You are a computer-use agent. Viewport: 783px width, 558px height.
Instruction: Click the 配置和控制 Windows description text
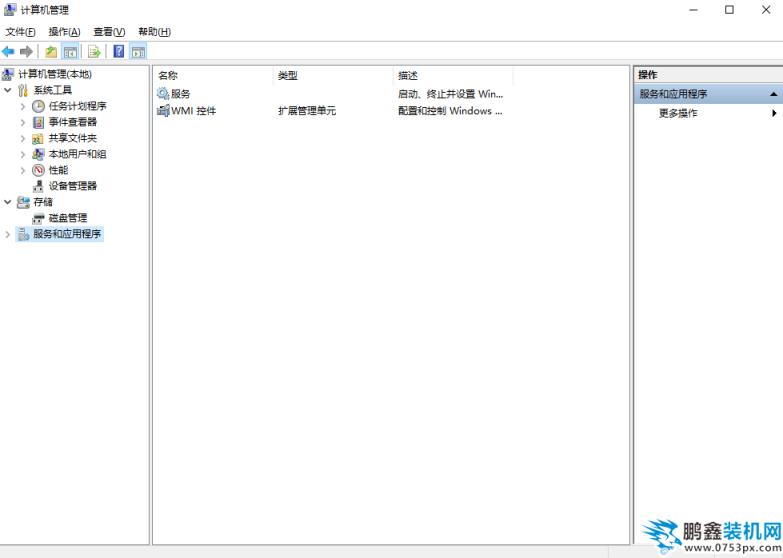(450, 111)
